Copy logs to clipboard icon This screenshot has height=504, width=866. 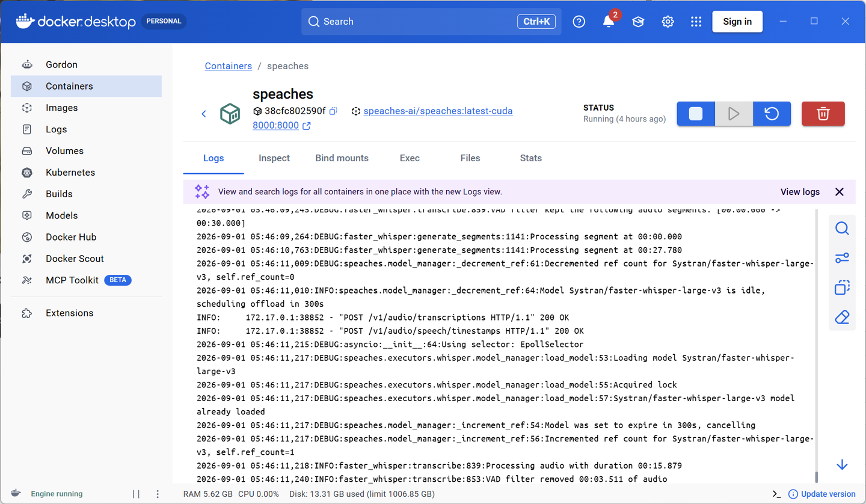pos(842,287)
